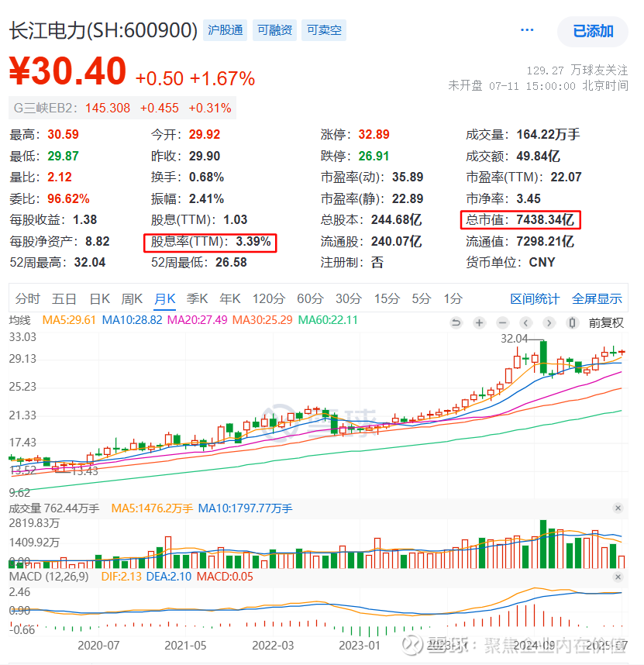Open the G三峡EB2 related bond quote
Viewport: 644px width, 665px height.
122,109
